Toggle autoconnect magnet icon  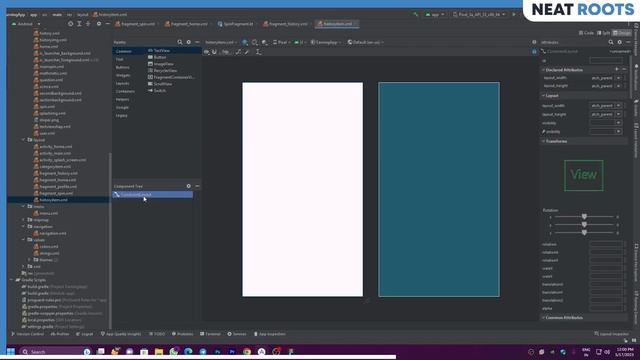click(x=214, y=52)
